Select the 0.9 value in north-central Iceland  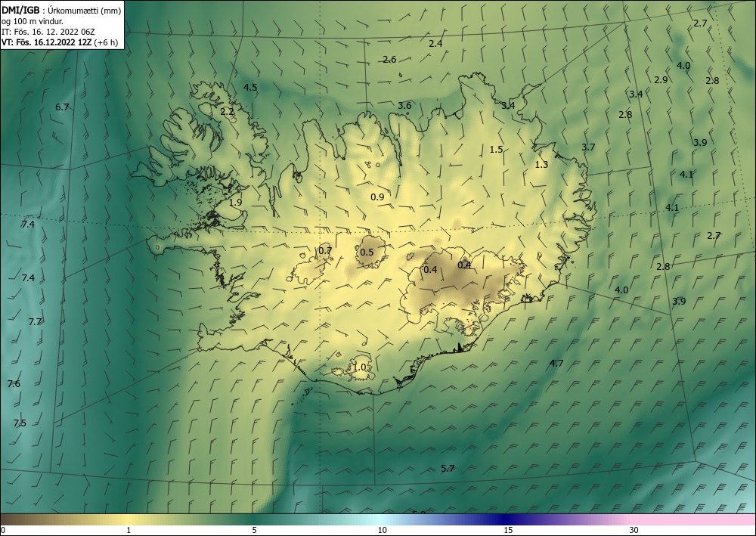click(x=377, y=197)
